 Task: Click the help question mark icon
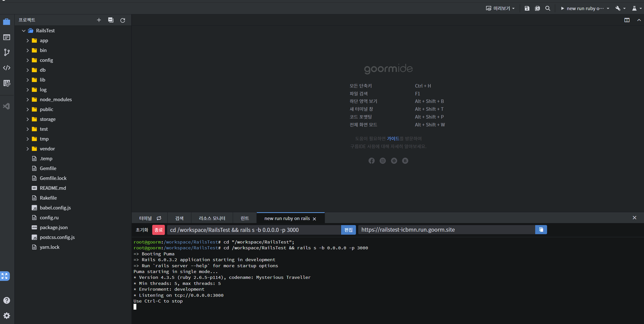point(7,300)
